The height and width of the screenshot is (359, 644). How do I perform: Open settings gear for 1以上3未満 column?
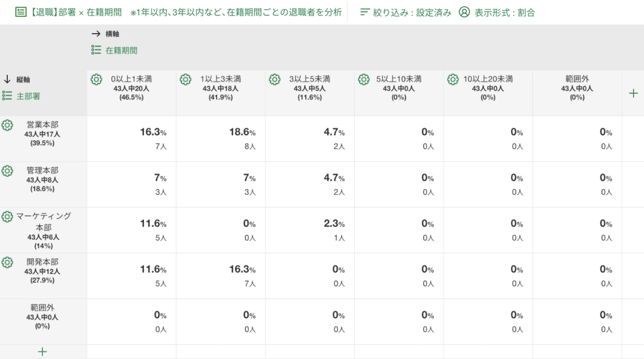(185, 79)
